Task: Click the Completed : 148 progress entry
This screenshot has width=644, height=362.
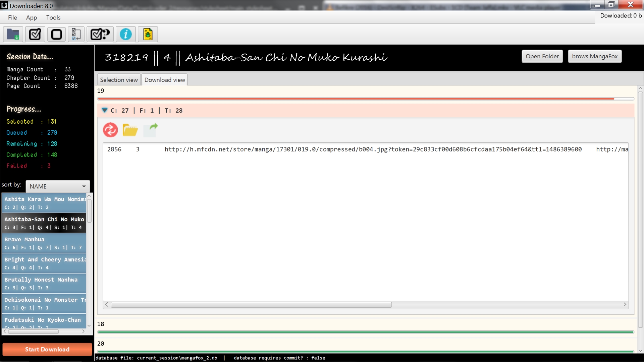Action: (x=32, y=155)
